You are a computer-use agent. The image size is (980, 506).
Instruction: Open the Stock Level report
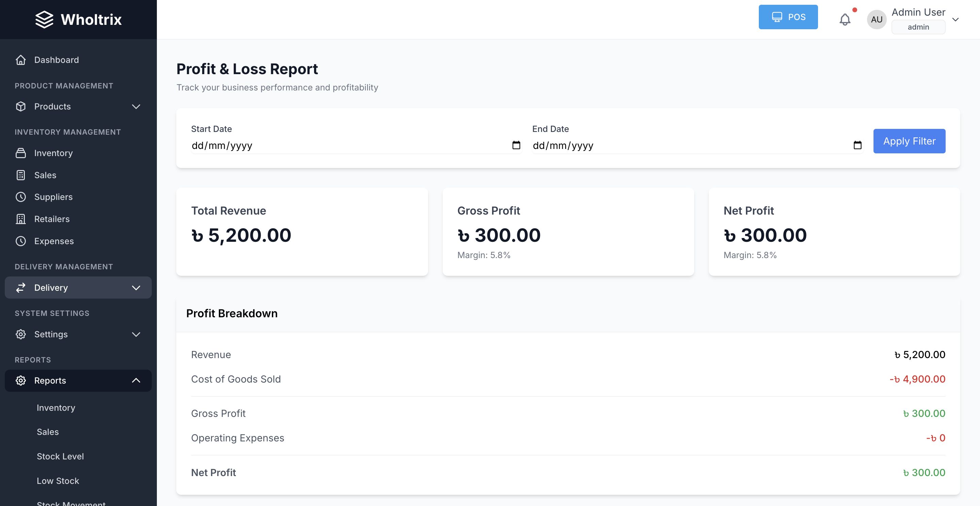60,456
